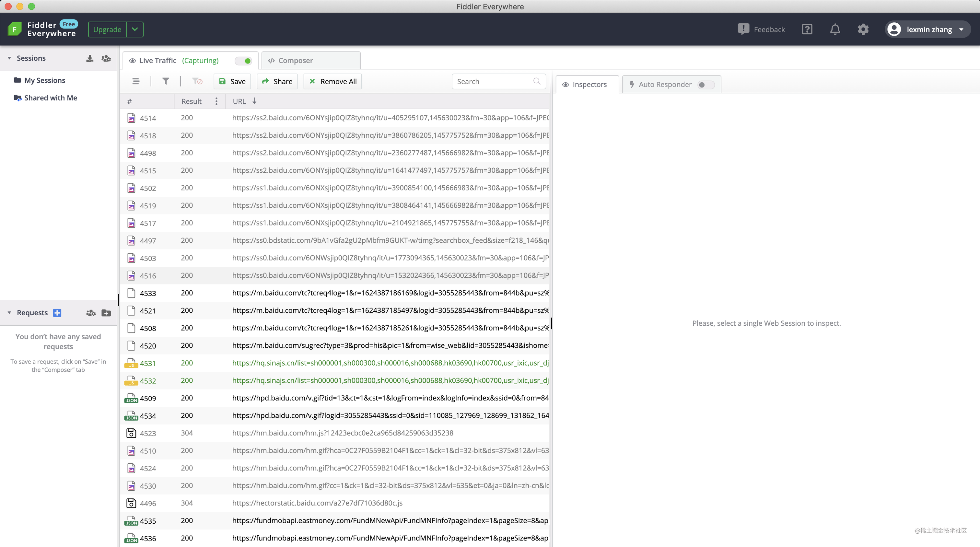980x547 pixels.
Task: Select session row 4518
Action: click(335, 135)
